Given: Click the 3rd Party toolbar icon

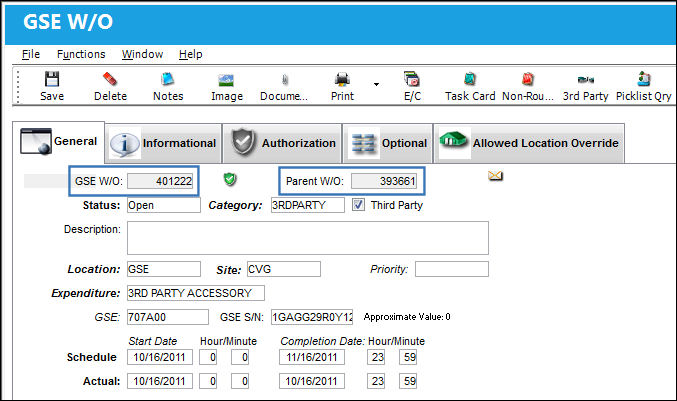Looking at the screenshot, I should coord(585,79).
